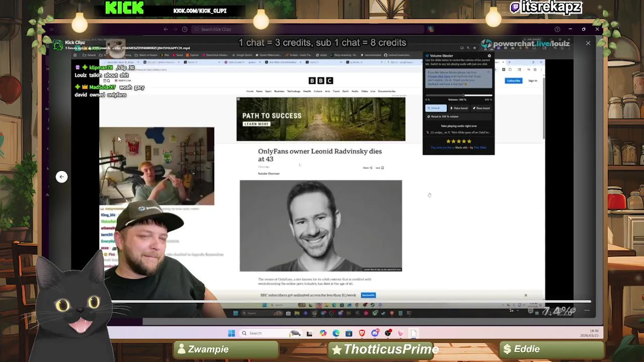644x362 pixels.
Task: Open Volume Master settings gear
Action: [489, 56]
